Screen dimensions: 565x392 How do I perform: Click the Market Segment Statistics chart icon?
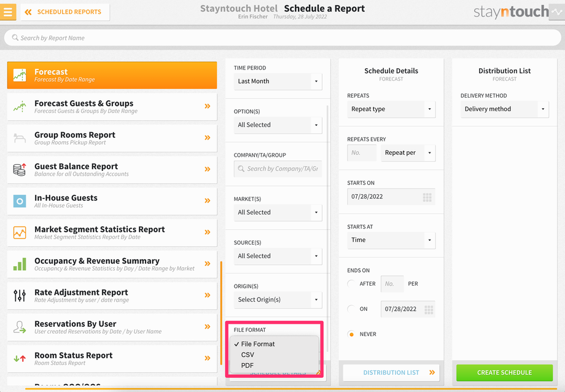tap(20, 232)
